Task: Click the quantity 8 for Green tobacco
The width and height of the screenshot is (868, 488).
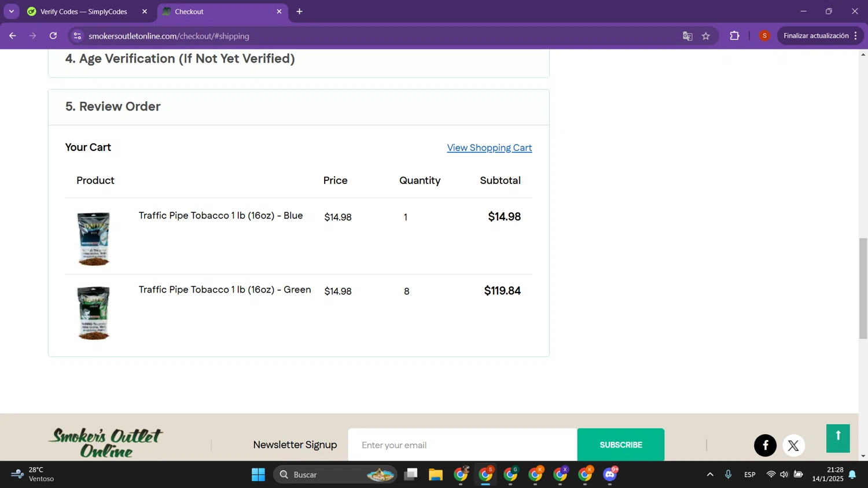Action: (x=406, y=291)
